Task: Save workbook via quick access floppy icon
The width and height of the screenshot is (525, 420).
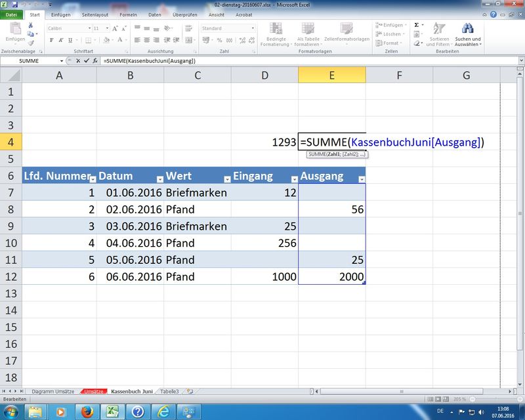Action: pyautogui.click(x=15, y=5)
